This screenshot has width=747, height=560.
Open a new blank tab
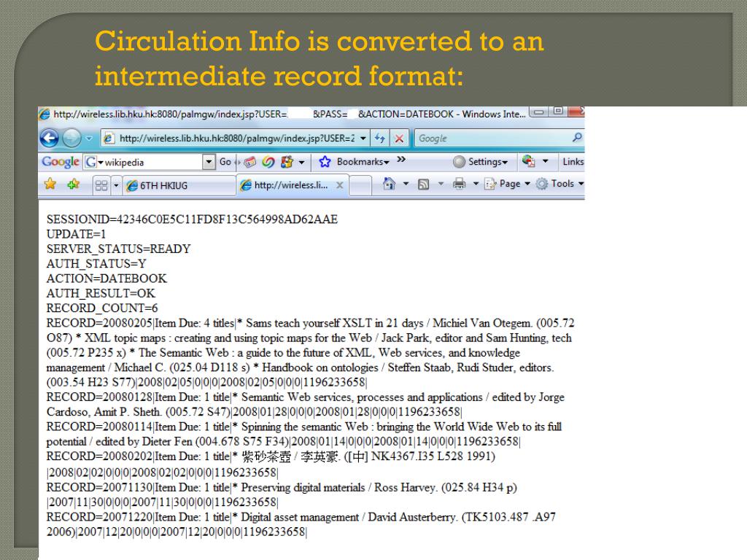[x=360, y=185]
